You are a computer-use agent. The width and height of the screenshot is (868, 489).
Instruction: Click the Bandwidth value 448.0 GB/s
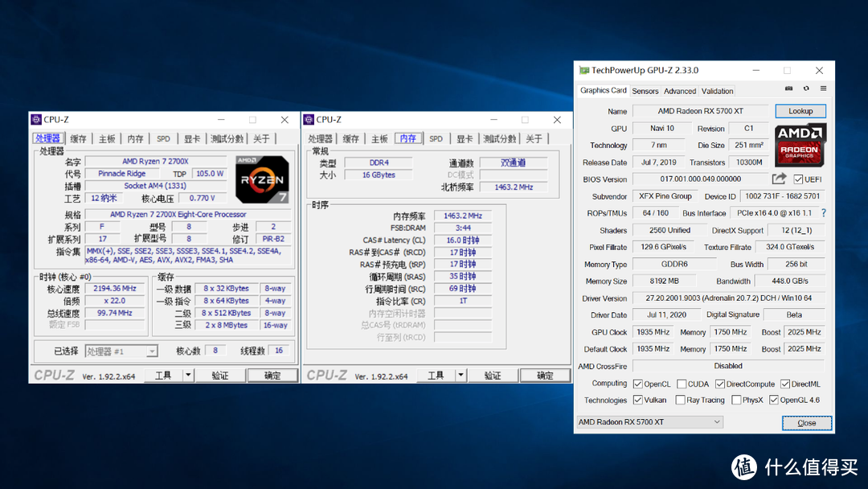[790, 281]
